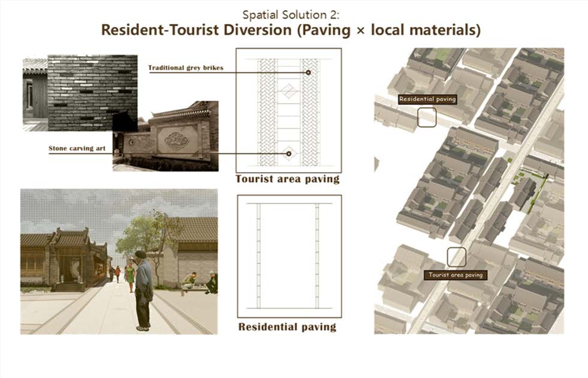588x378 pixels.
Task: Click the woman in the green dress
Action: 129,277
